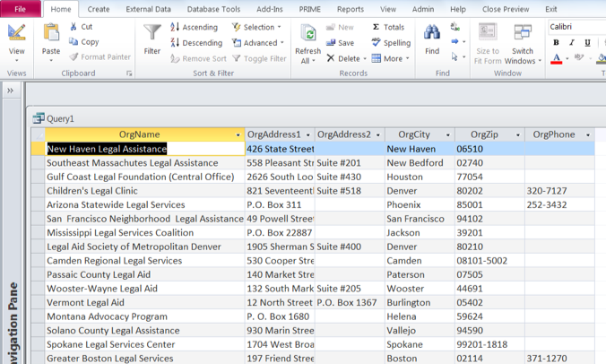The image size is (606, 364).
Task: Open the Calibri font name dropdown
Action: (x=576, y=27)
